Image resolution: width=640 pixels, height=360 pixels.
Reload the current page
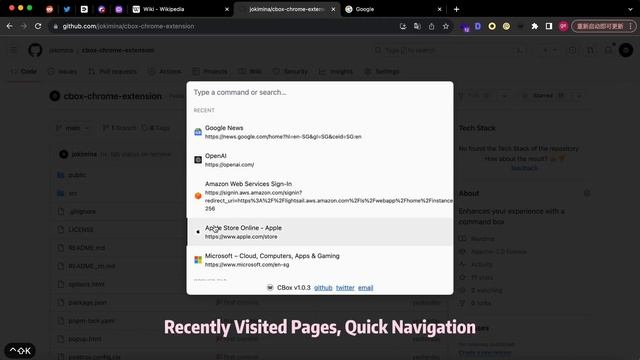(x=38, y=26)
